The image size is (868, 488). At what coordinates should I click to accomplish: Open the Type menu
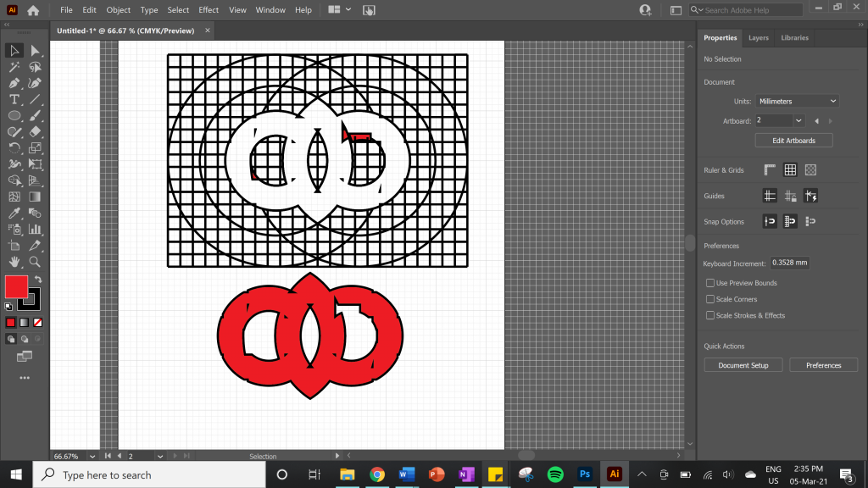149,10
